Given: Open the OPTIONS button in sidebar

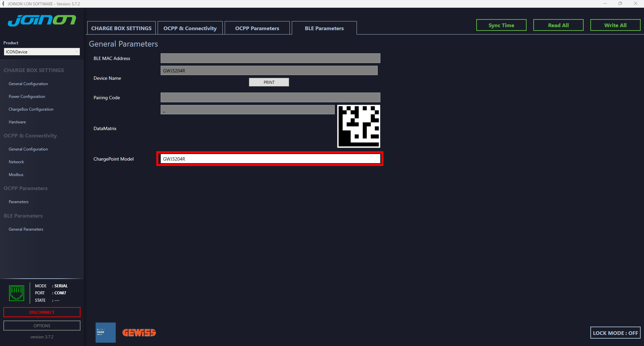Looking at the screenshot, I should (42, 326).
